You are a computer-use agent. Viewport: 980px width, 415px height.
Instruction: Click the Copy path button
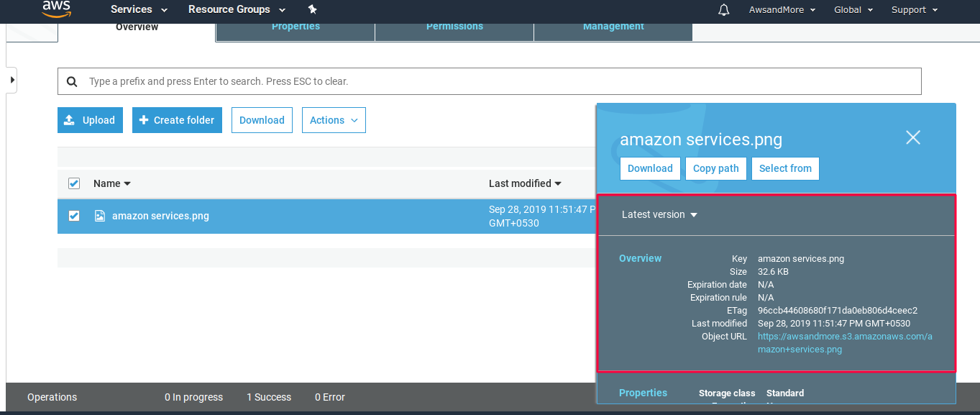(716, 168)
